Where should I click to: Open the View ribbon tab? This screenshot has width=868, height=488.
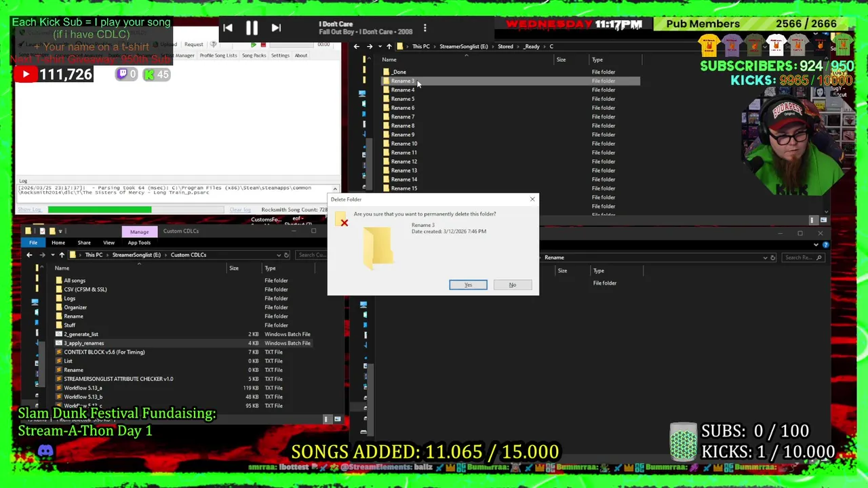coord(108,243)
